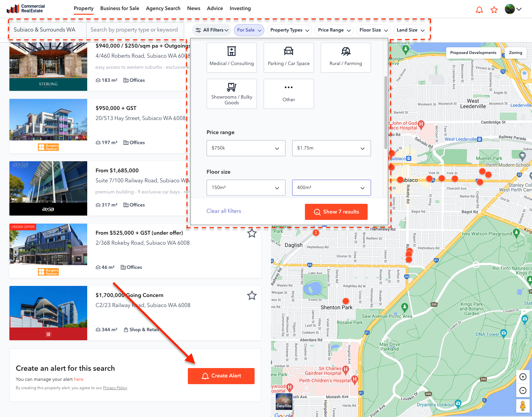
Task: Switch map to Satellite view
Action: [x=284, y=401]
